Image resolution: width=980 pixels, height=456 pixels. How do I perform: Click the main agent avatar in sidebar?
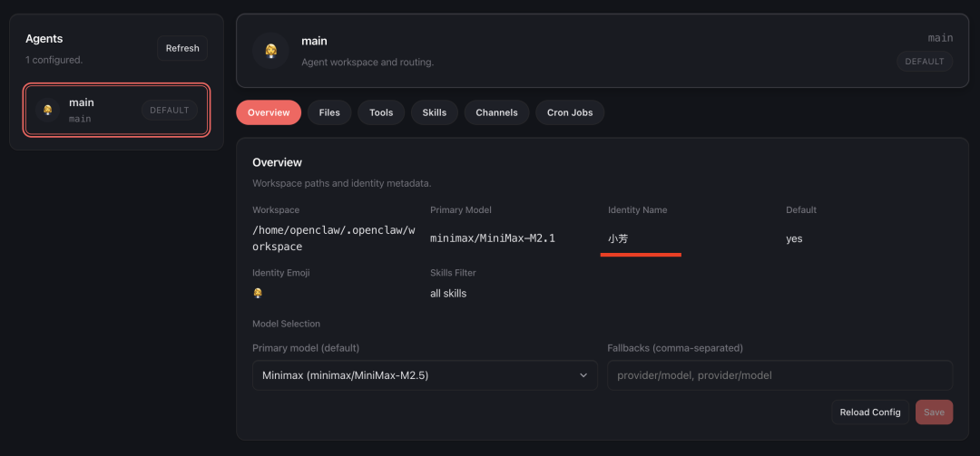[47, 110]
